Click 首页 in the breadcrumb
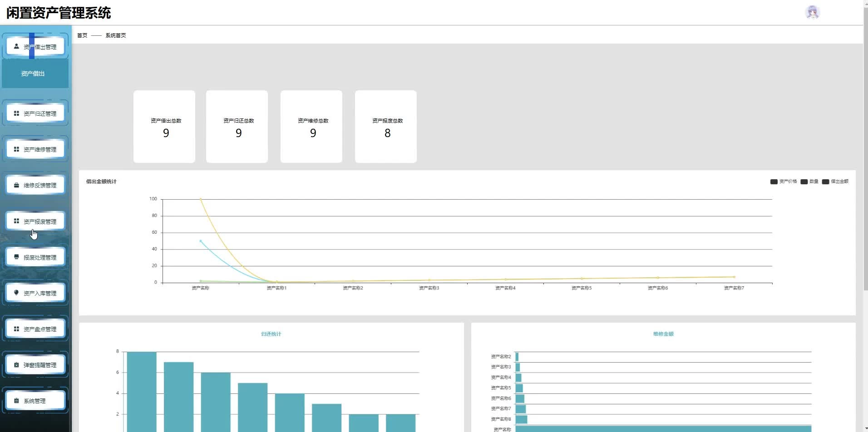 click(x=82, y=35)
